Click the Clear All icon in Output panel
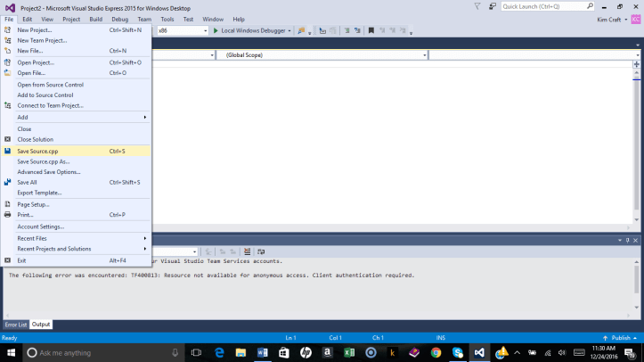 pos(247,251)
